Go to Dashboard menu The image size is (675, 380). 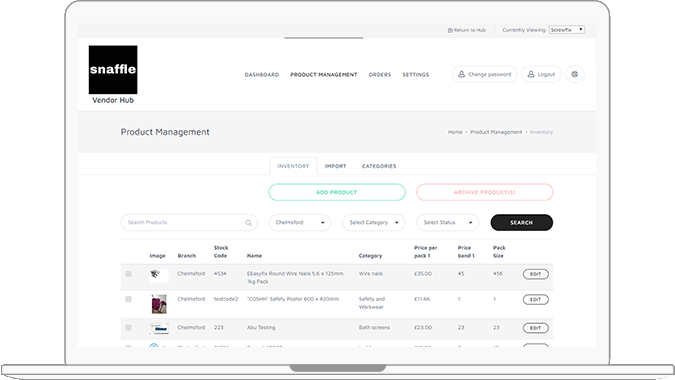tap(262, 74)
